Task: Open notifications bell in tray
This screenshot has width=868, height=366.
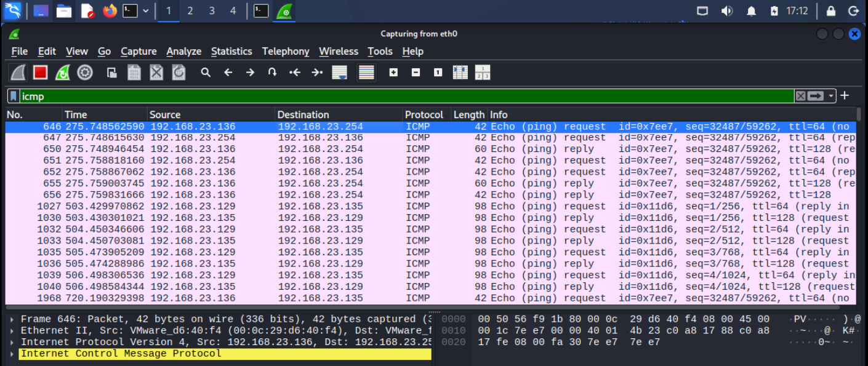Action: [x=752, y=10]
